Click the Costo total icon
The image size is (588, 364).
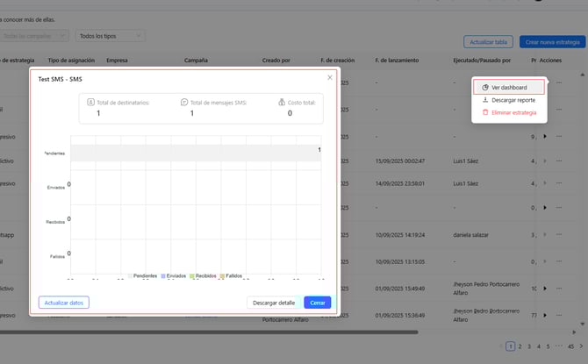(282, 103)
